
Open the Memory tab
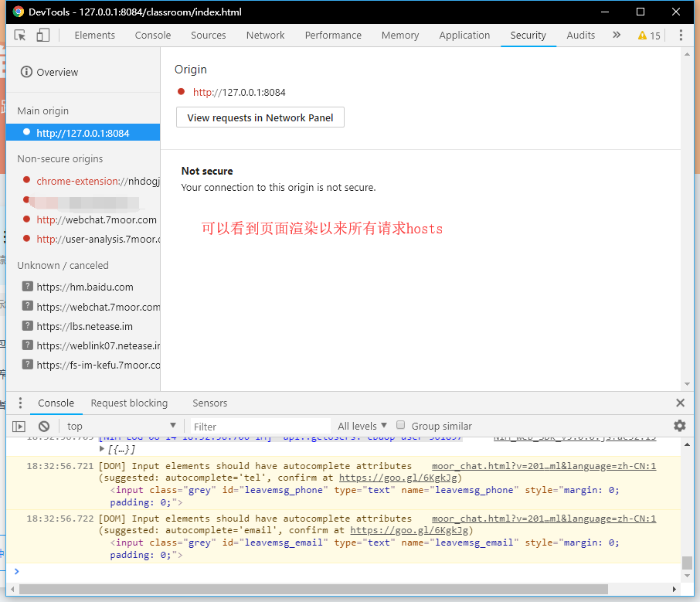(x=400, y=36)
